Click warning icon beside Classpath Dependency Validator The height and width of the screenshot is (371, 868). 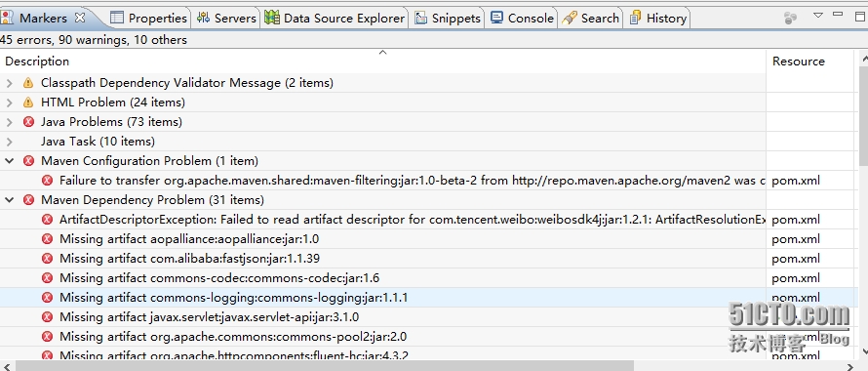click(x=28, y=83)
